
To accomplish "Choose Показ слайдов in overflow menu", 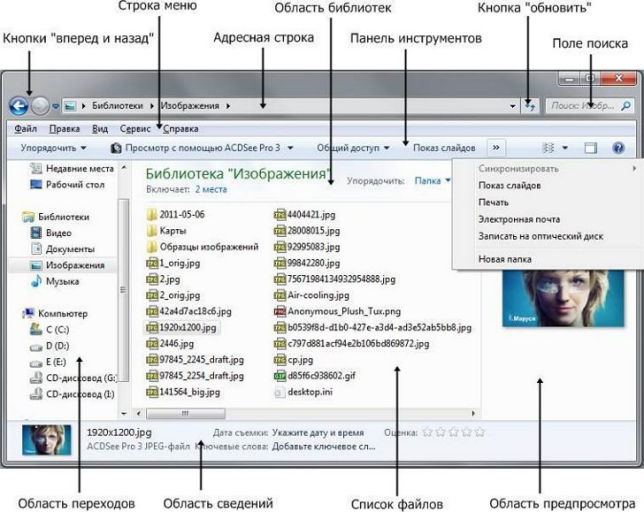I will click(509, 185).
